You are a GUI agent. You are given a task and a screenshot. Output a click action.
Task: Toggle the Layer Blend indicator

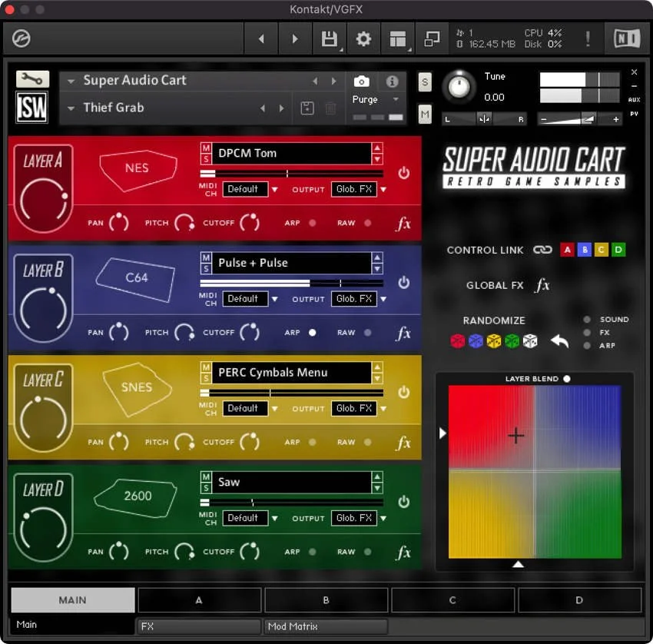coord(567,379)
